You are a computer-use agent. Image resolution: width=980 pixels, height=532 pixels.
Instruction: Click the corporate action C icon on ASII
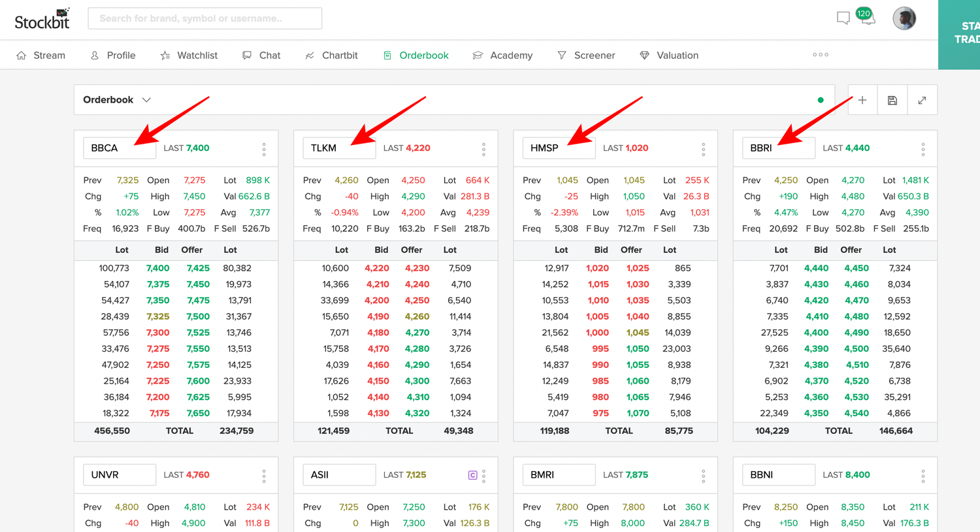point(472,475)
